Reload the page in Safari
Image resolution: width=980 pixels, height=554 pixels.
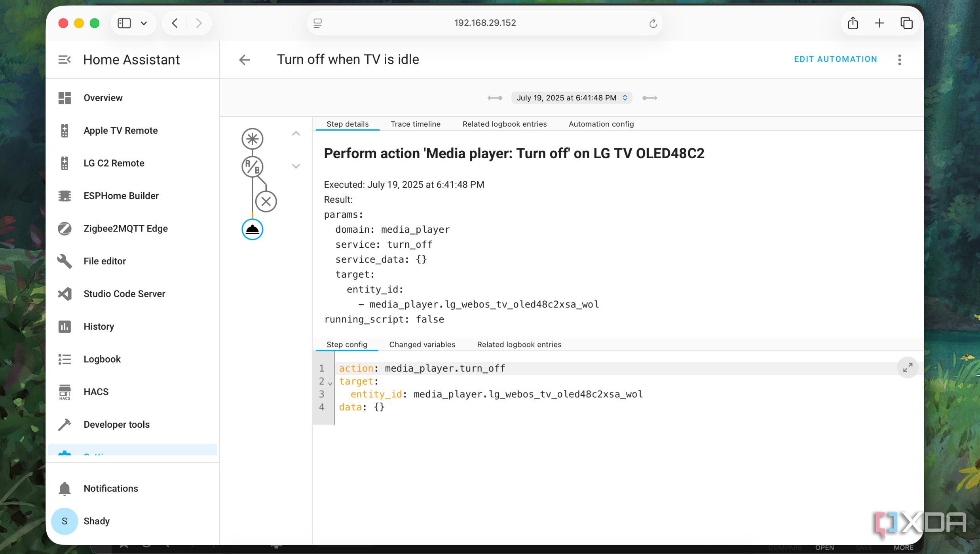tap(653, 23)
